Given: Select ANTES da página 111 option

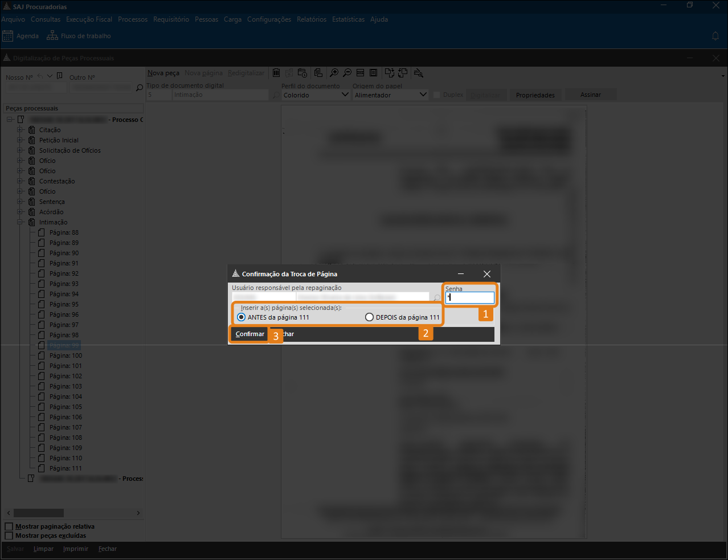Looking at the screenshot, I should pos(242,317).
